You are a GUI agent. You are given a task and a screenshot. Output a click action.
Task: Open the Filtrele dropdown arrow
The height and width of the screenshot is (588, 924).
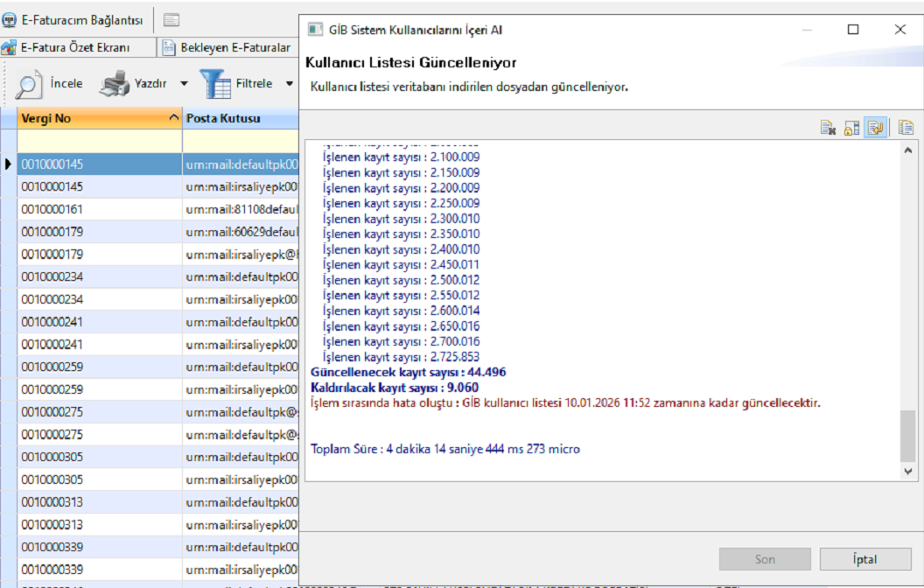pos(289,84)
